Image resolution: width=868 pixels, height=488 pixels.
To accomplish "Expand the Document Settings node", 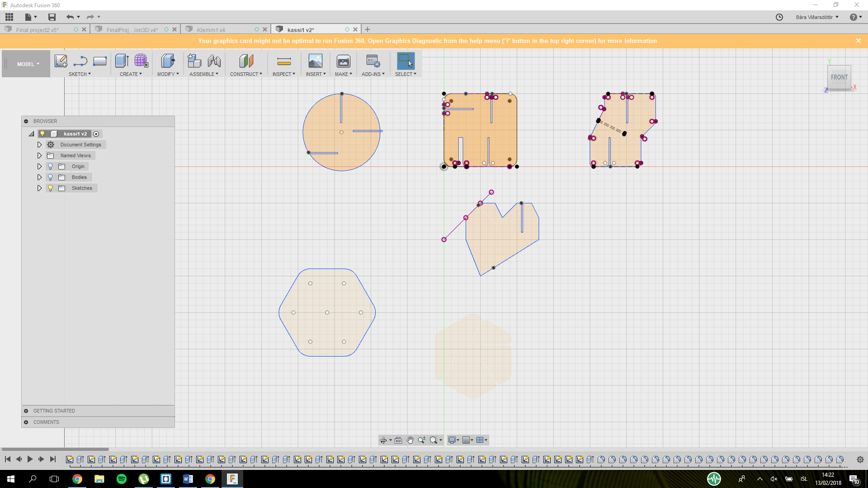I will click(39, 145).
